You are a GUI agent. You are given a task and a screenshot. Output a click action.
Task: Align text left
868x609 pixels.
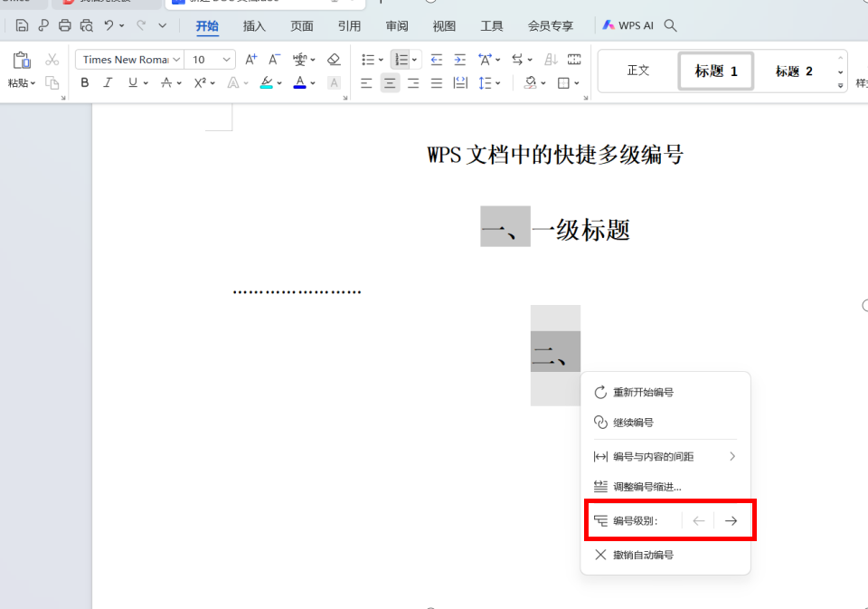(366, 83)
